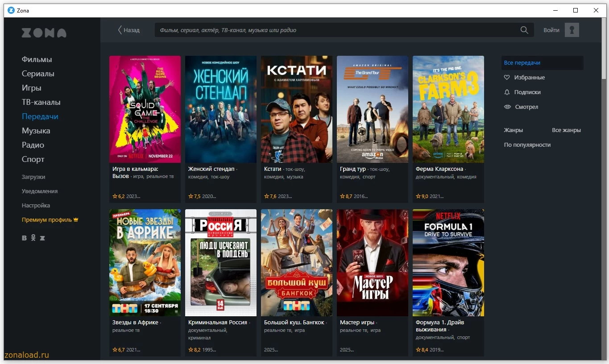Open Загрузки in the sidebar
This screenshot has height=364, width=609.
33,177
